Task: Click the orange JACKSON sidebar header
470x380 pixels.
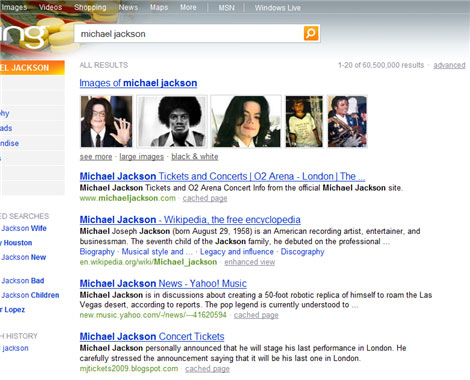Action: 32,68
